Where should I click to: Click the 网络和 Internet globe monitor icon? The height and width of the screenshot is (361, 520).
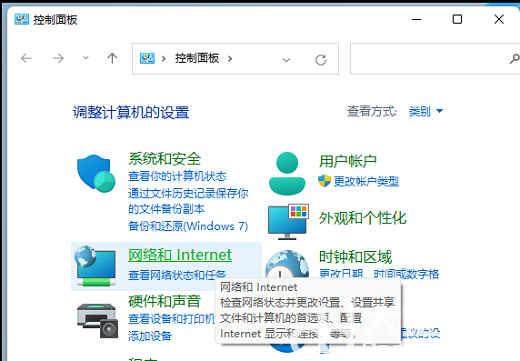tap(96, 266)
